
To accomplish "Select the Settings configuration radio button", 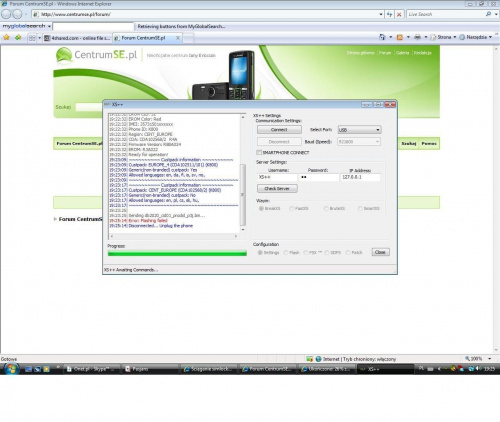I will pyautogui.click(x=260, y=252).
